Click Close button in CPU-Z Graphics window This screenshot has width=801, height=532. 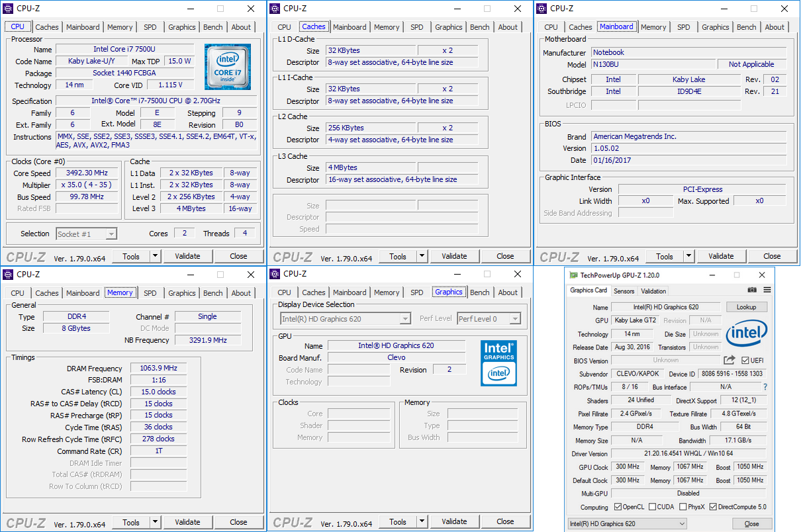[x=505, y=521]
